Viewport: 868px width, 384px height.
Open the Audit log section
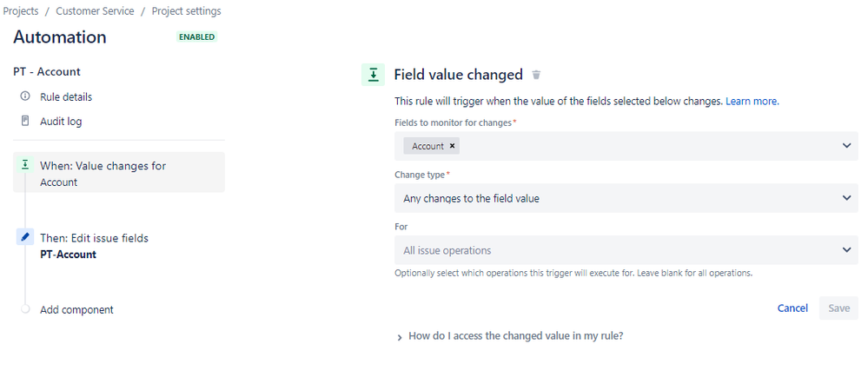(x=61, y=121)
